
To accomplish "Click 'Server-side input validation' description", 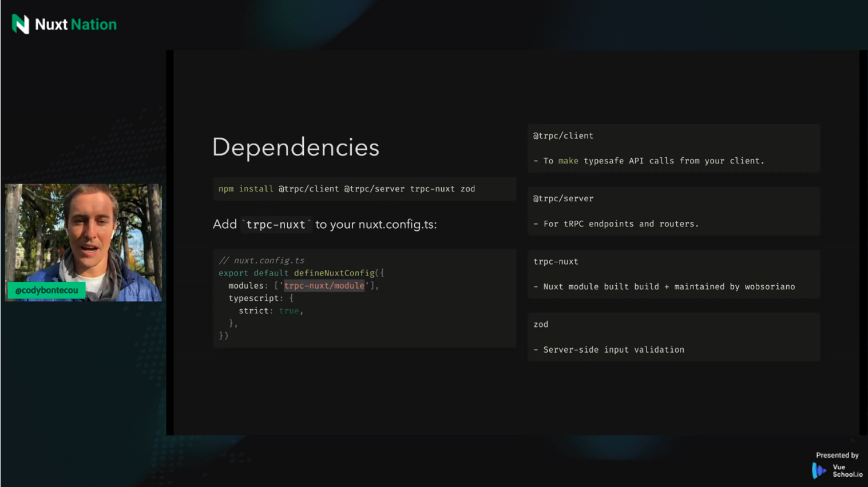I will (613, 350).
